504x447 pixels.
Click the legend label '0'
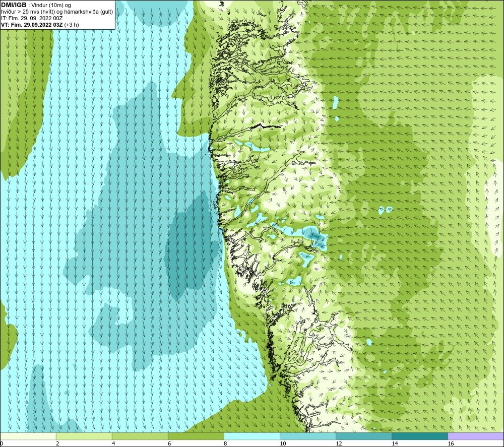point(2,443)
